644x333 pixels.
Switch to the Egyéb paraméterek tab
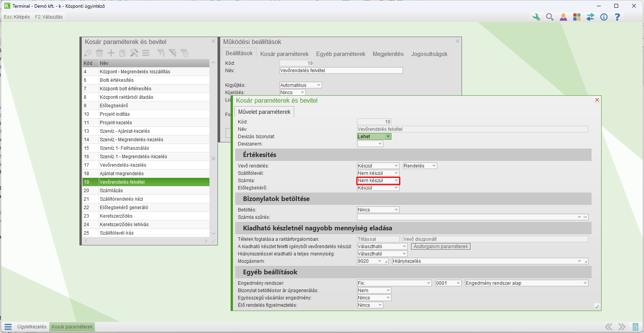(341, 54)
